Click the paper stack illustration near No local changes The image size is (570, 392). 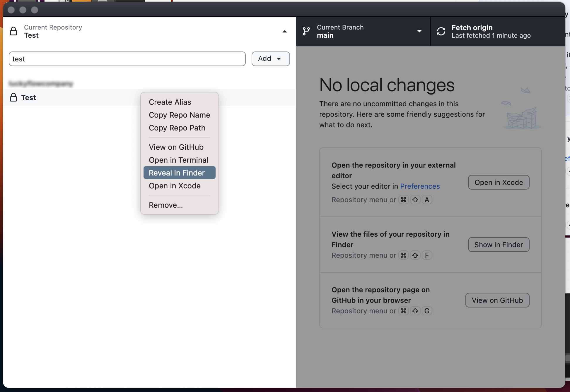[521, 118]
